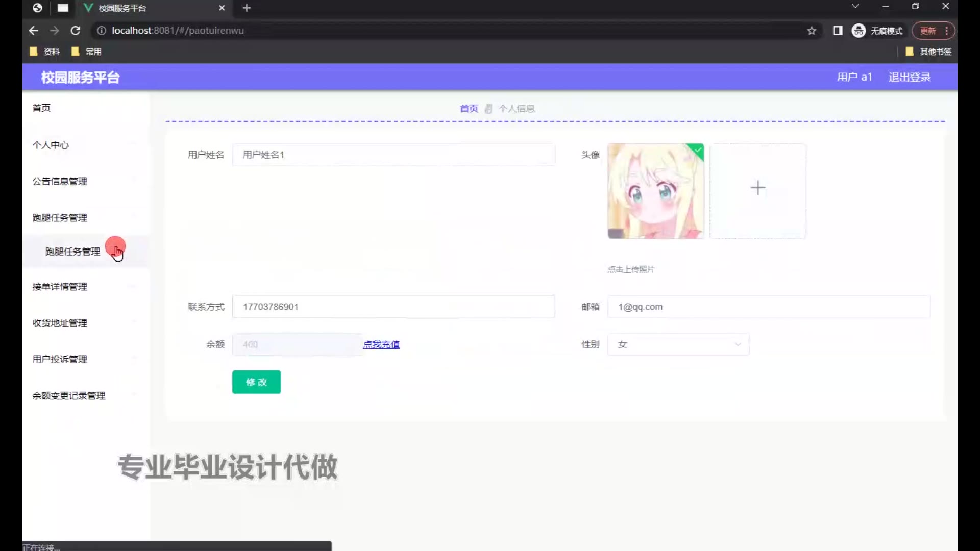Select 跑腿任务管理 submenu item

(73, 252)
